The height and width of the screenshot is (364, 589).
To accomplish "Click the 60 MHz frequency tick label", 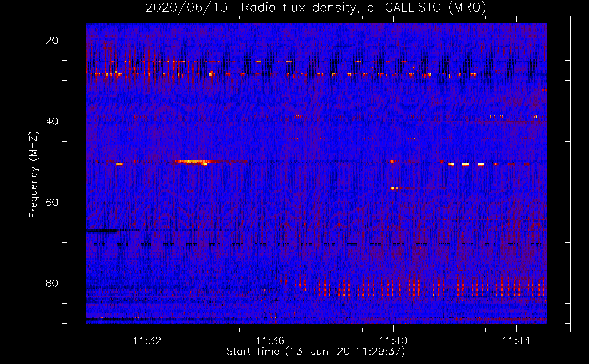I will tap(52, 202).
